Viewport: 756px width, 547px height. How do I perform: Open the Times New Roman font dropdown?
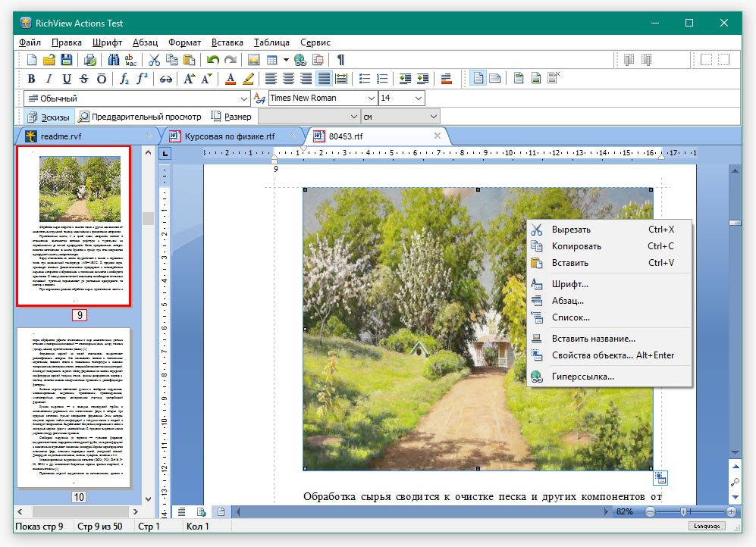[371, 98]
